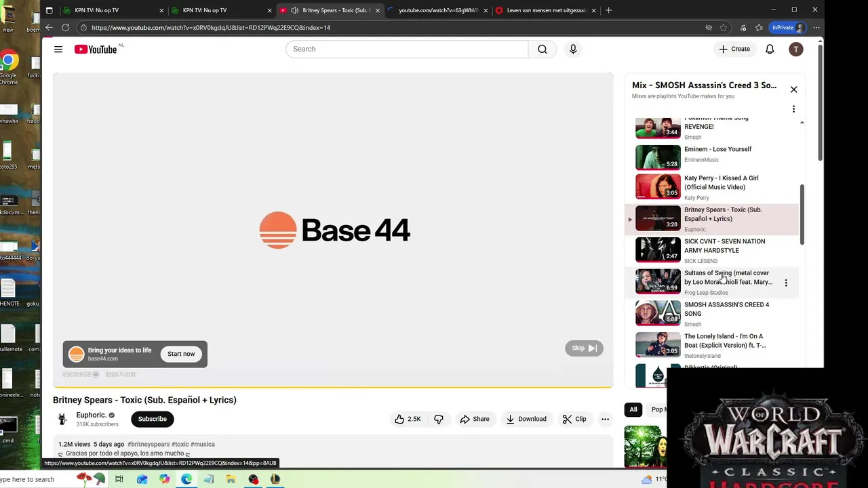Open Task View on the taskbar
Image resolution: width=868 pixels, height=488 pixels.
(119, 479)
